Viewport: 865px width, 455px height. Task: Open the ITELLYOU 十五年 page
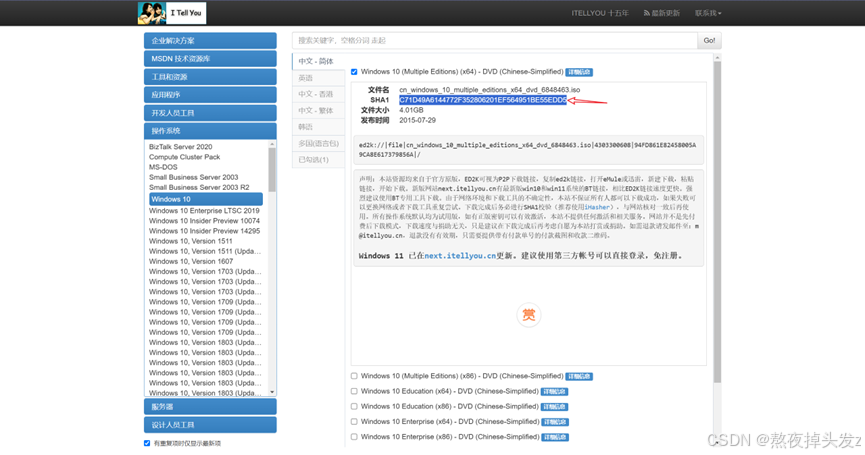pyautogui.click(x=600, y=13)
